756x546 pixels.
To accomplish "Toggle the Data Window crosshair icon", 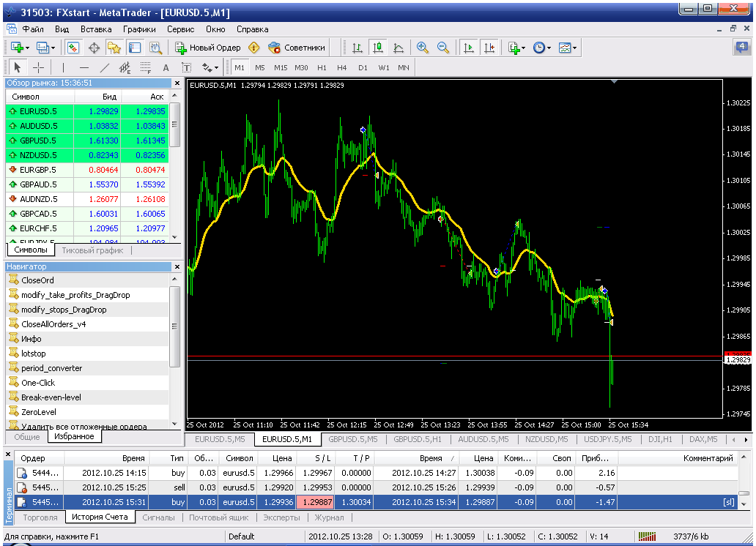I will tap(94, 48).
